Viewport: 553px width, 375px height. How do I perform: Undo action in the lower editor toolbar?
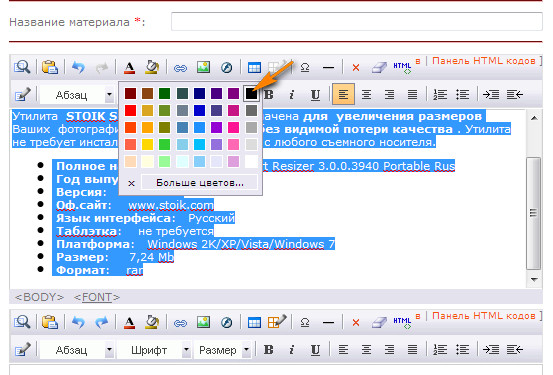point(78,322)
